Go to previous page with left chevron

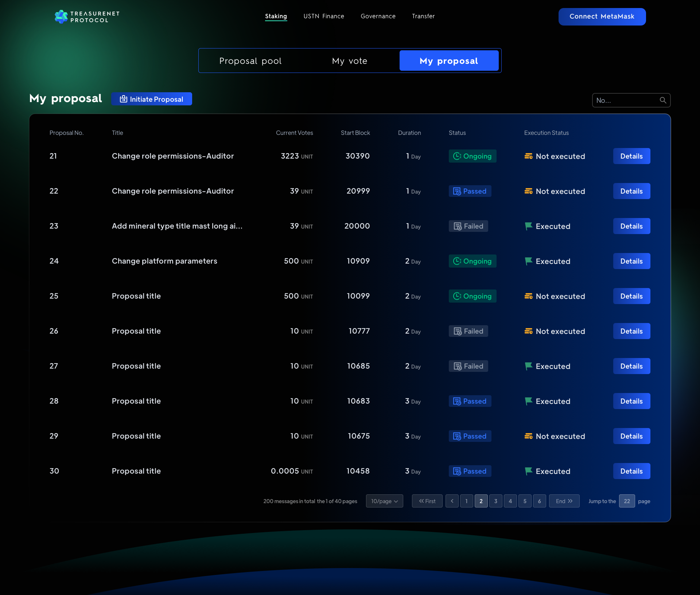click(452, 501)
